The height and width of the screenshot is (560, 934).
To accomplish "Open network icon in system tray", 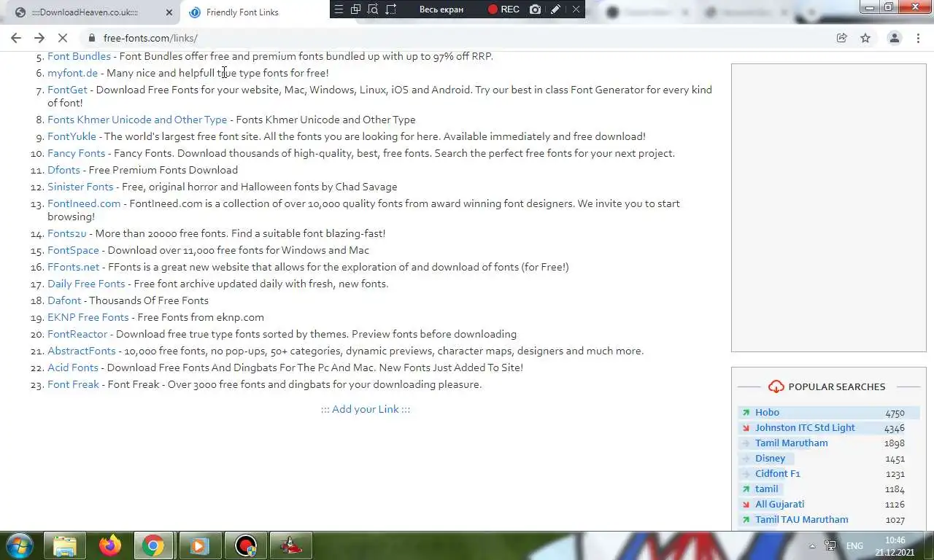I will click(830, 545).
